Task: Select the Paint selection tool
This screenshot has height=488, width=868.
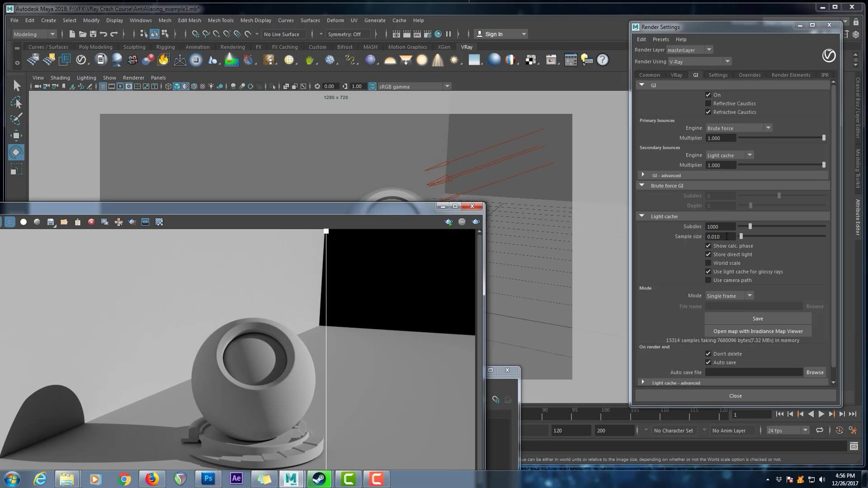Action: coord(16,119)
